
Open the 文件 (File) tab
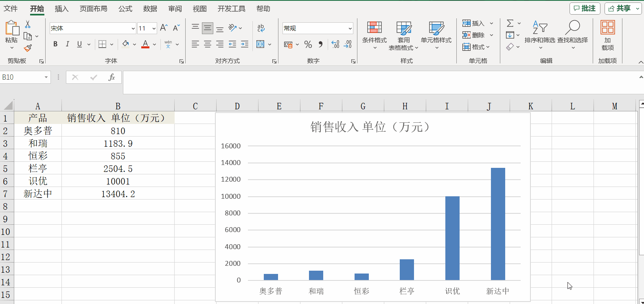(x=11, y=9)
